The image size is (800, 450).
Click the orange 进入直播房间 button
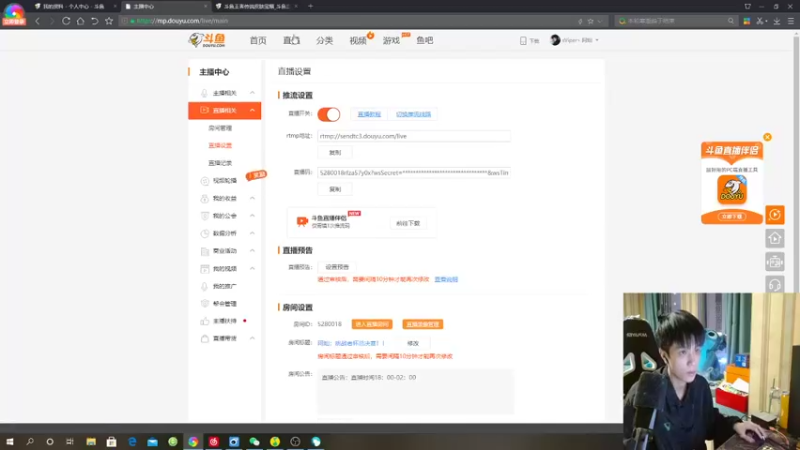click(x=372, y=324)
